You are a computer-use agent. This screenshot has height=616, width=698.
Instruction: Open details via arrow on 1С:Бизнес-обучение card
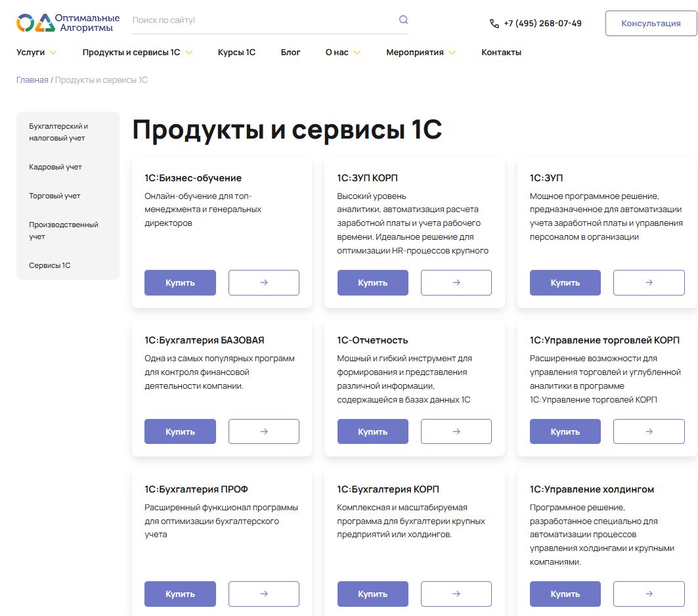(263, 282)
